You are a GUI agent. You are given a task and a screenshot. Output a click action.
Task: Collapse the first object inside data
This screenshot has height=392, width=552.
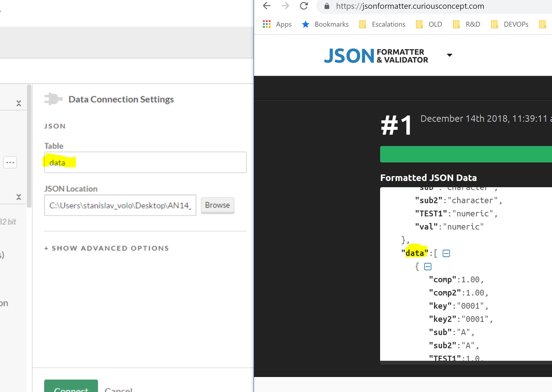[x=428, y=267]
